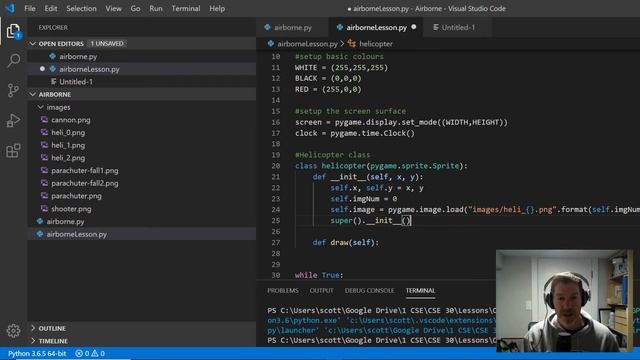Click the 1 UNSAVED badge
640x360 pixels.
point(107,43)
